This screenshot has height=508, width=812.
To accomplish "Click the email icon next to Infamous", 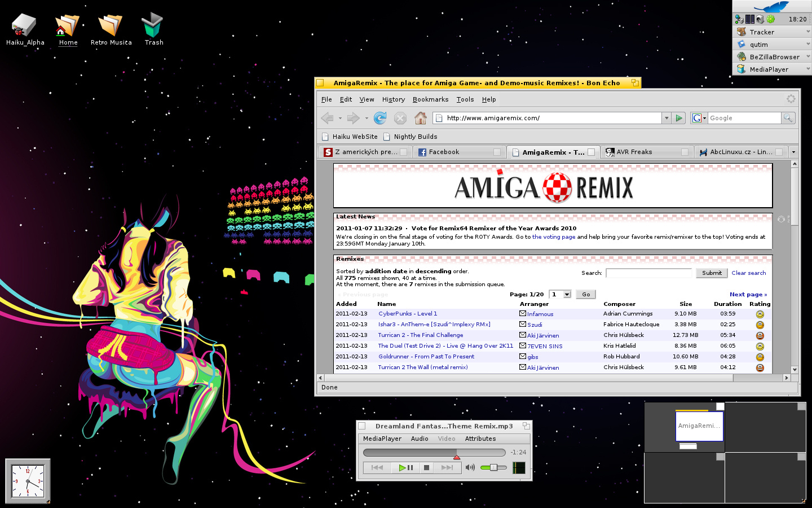I will (523, 313).
